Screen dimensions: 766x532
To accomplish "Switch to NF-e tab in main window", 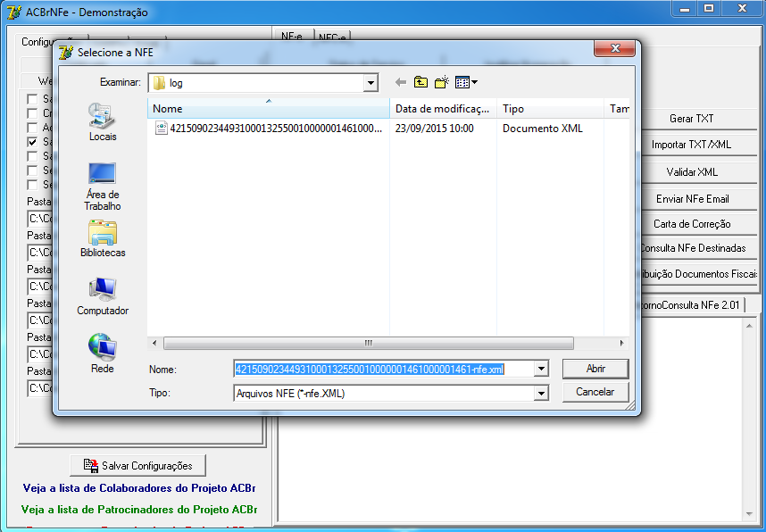I will click(292, 37).
